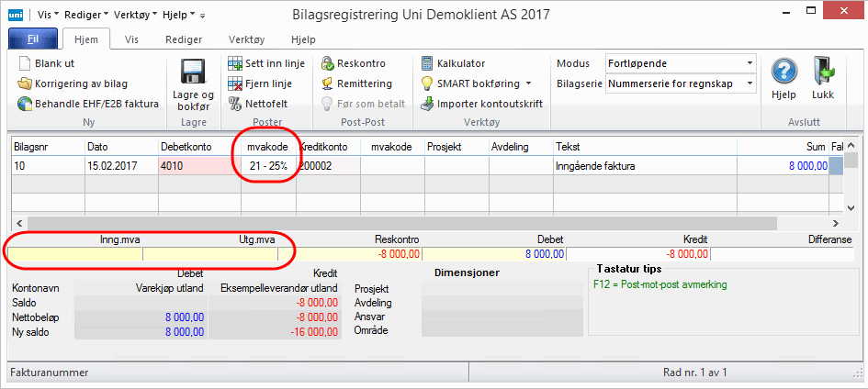Screen dimensions: 868x389
Task: Open the Fil tab
Action: point(31,40)
